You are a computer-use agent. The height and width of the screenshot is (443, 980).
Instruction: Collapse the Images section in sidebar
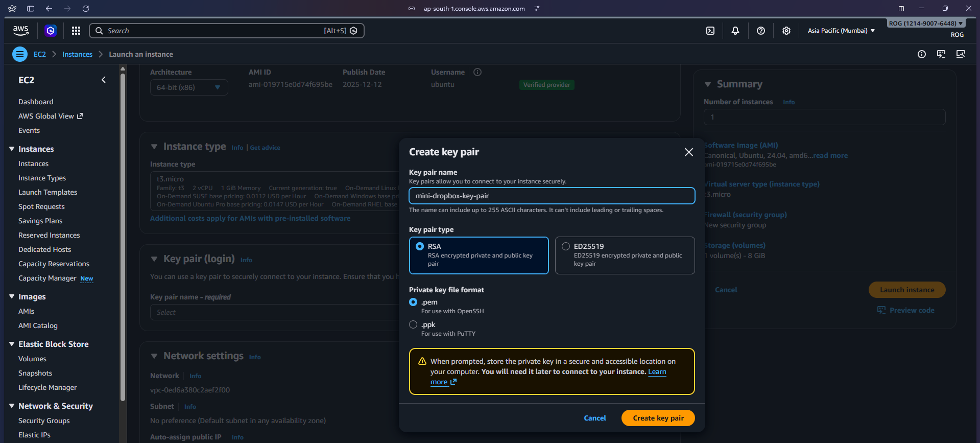coord(12,296)
